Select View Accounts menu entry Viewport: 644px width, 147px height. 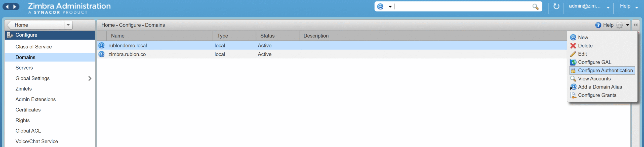594,79
